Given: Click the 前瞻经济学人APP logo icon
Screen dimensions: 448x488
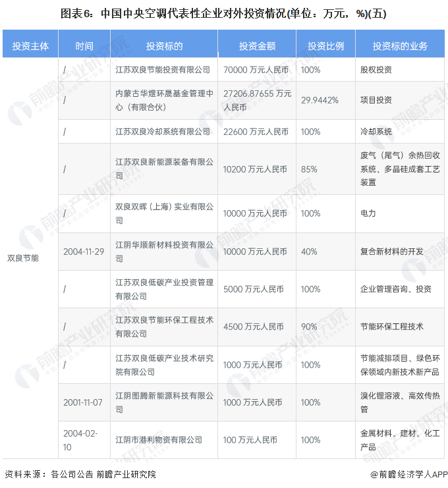Looking at the screenshot, I should (374, 474).
